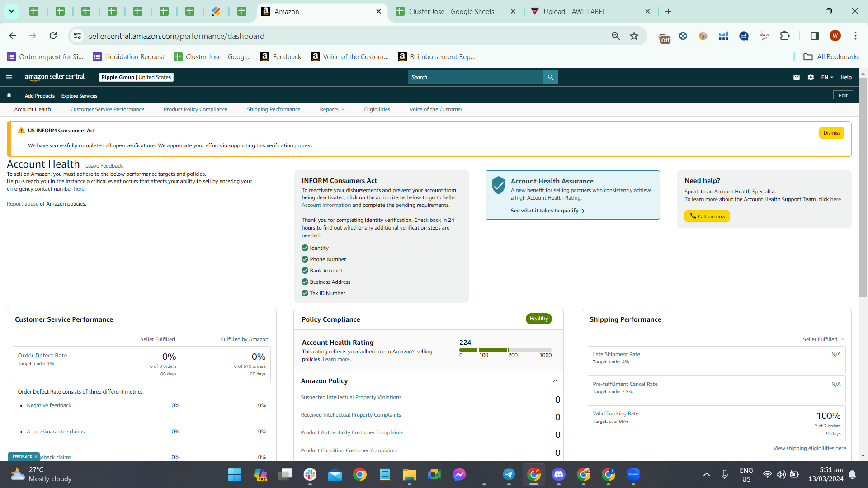Click the Account Health Rating progress bar
Viewport: 868px width, 488px height.
click(x=505, y=350)
